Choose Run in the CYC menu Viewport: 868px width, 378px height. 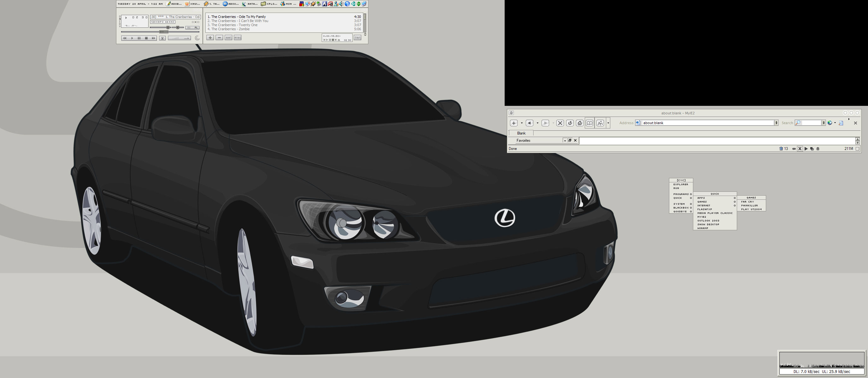coord(681,188)
